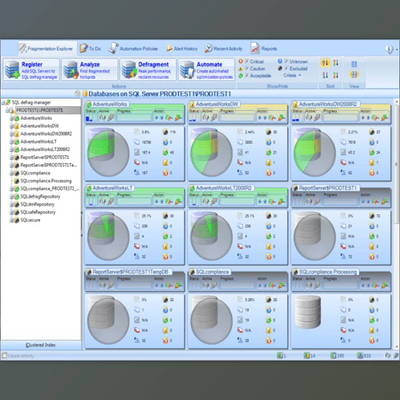Click the Clustered Index panel button

(x=41, y=345)
